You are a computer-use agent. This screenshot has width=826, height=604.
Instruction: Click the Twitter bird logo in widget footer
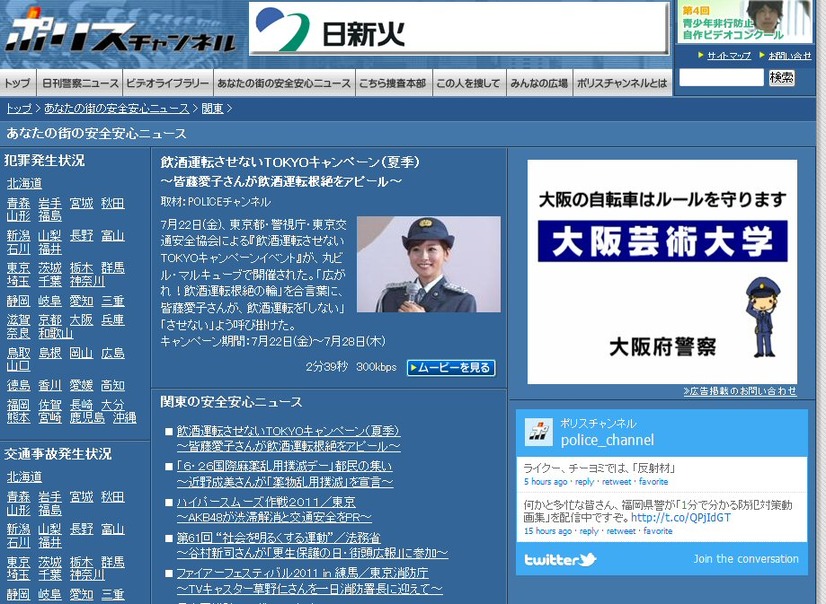pos(560,559)
